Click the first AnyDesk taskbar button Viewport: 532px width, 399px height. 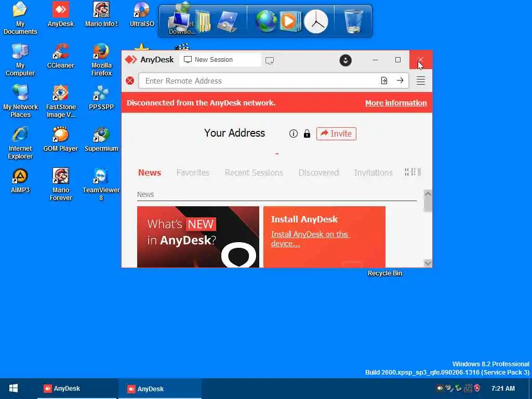pyautogui.click(x=77, y=389)
